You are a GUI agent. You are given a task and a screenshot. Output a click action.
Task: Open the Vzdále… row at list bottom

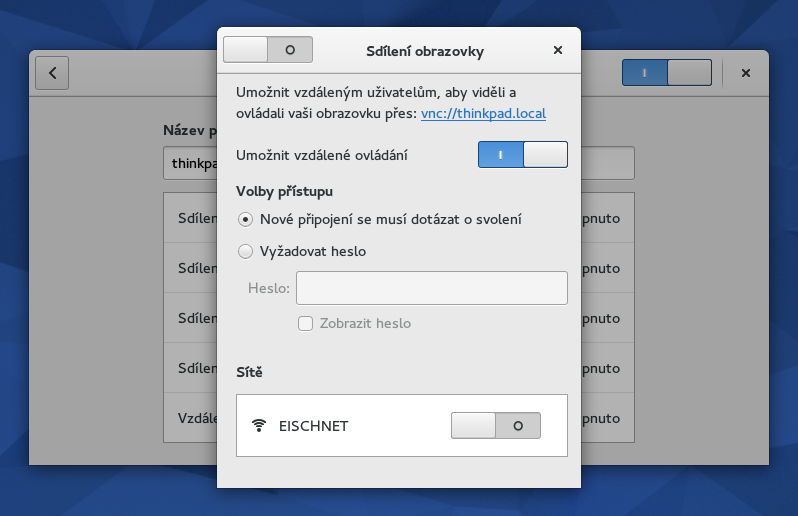tap(195, 418)
